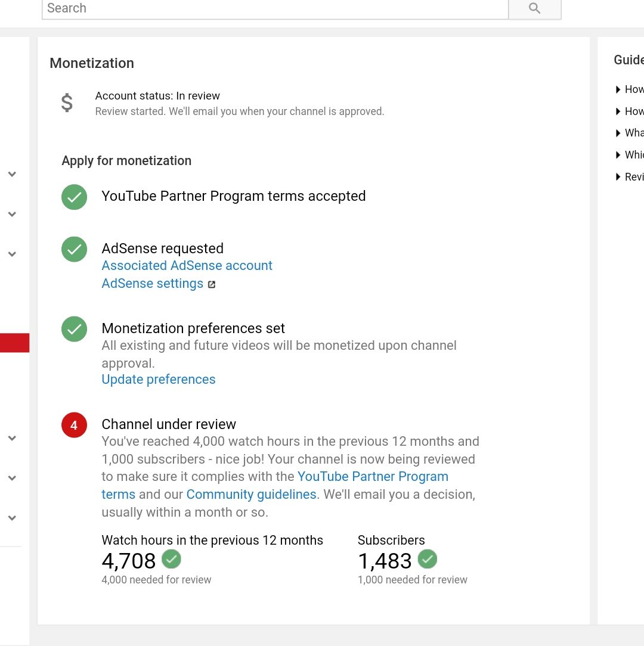
Task: Click the external link icon after AdSense settings
Action: 212,284
